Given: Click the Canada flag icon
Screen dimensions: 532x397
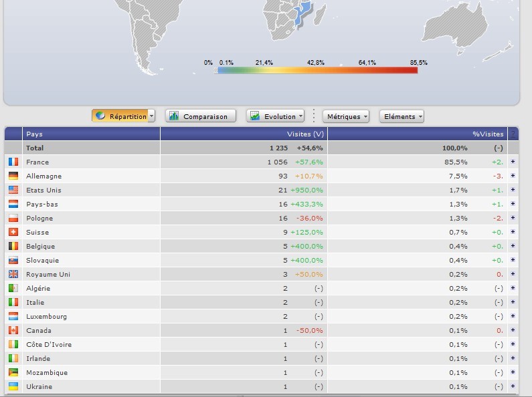Looking at the screenshot, I should click(x=13, y=330).
